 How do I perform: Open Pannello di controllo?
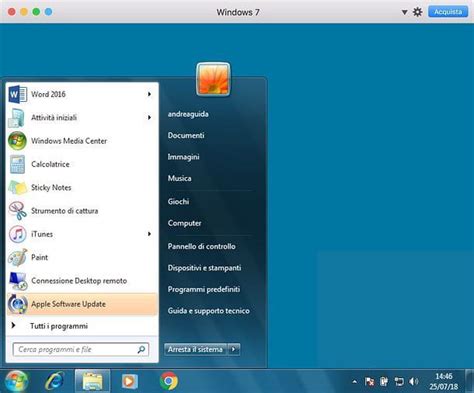point(202,246)
